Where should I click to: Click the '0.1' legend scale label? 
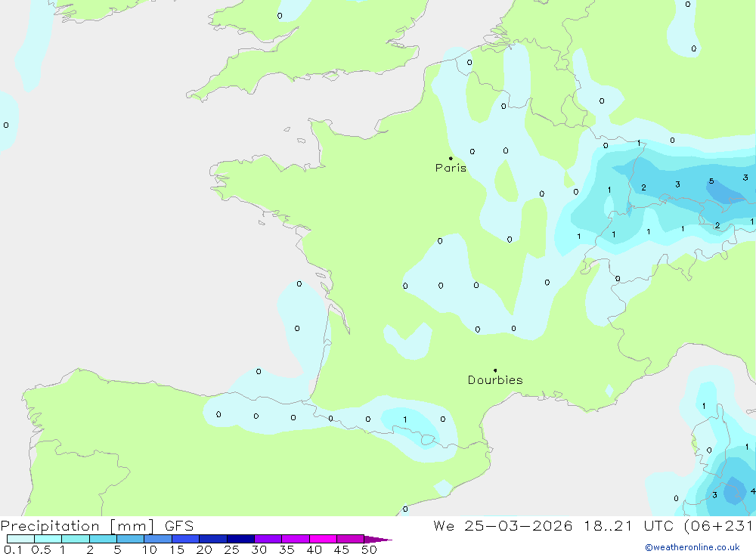[13, 549]
